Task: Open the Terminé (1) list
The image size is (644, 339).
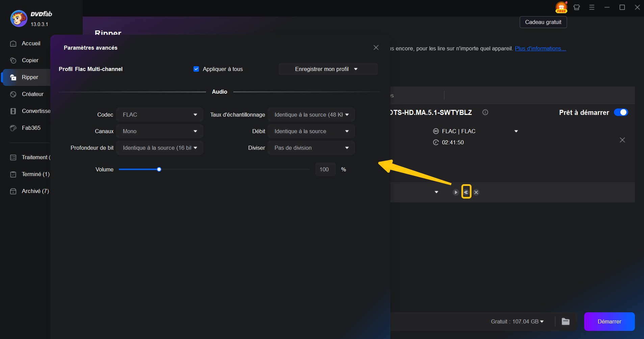Action: point(35,174)
